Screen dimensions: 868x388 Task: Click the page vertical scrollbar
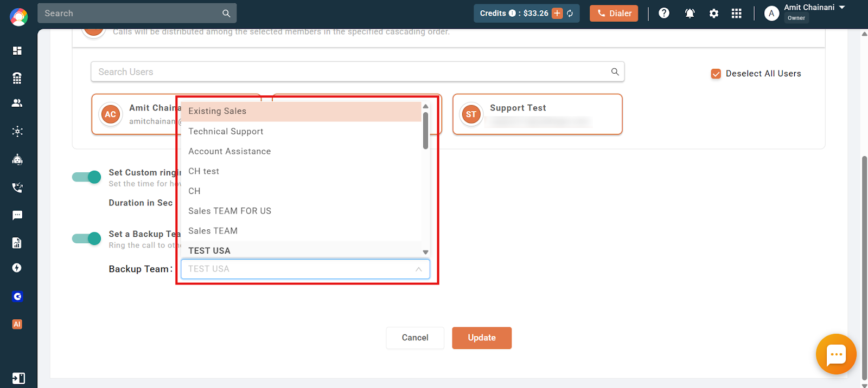tap(864, 268)
